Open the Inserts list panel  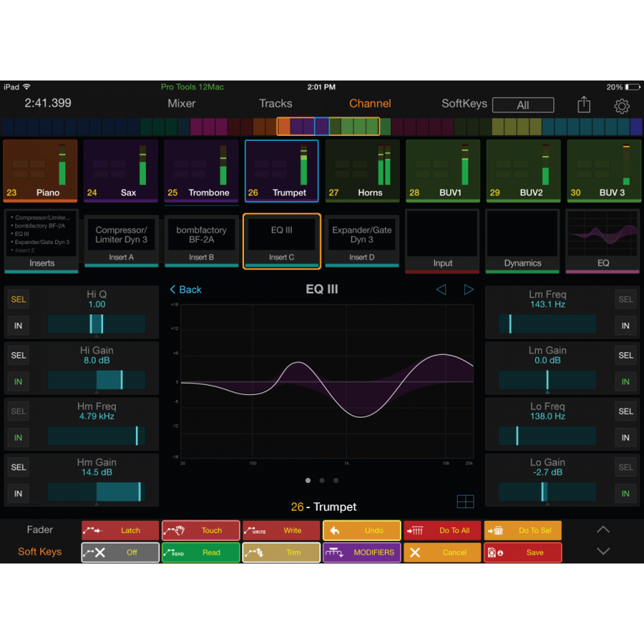click(x=41, y=241)
